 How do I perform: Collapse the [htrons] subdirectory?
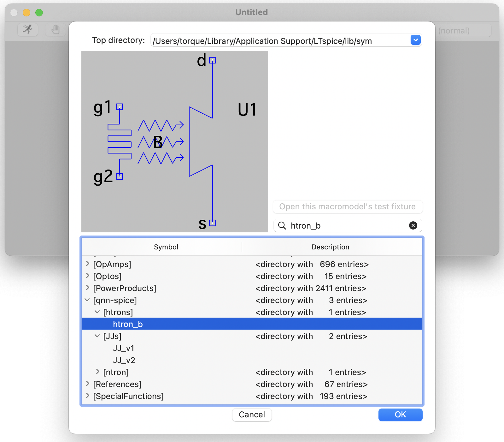tap(97, 312)
